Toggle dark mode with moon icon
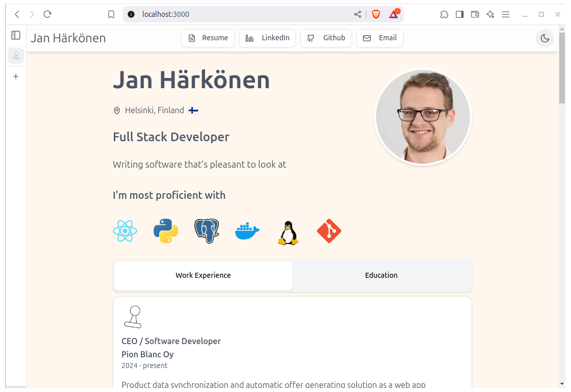 545,38
